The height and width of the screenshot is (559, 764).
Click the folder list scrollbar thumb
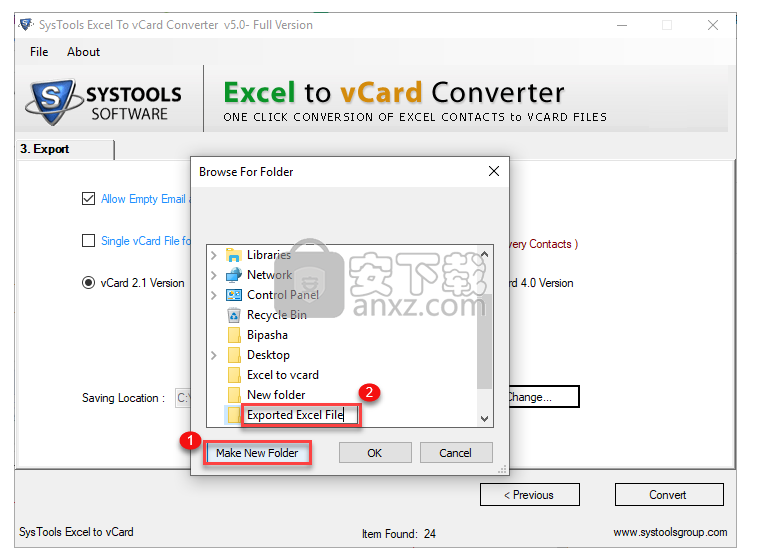tap(484, 342)
